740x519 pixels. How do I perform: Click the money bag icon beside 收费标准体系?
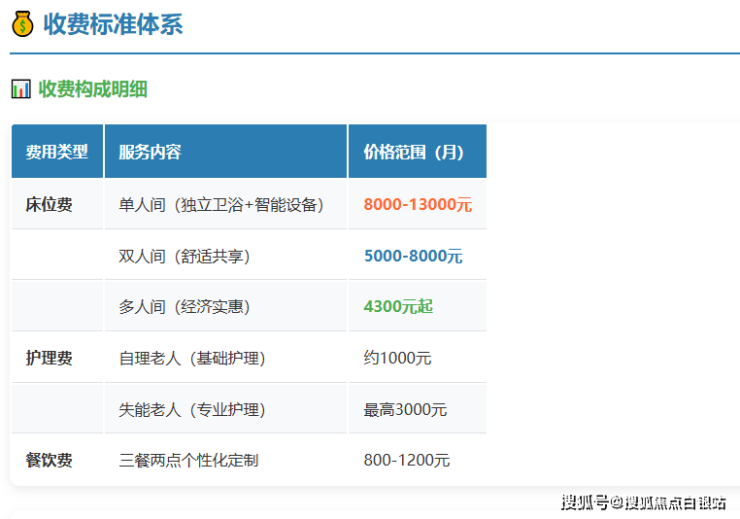[x=21, y=24]
